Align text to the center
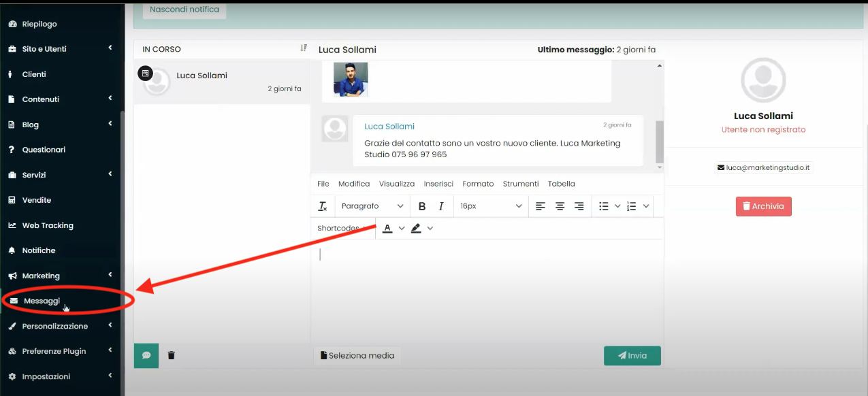Screen dimensions: 868x396 click(x=560, y=206)
